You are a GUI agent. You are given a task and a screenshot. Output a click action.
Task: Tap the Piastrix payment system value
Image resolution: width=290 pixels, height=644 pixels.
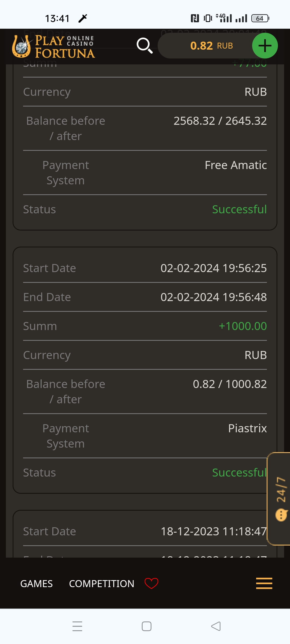pyautogui.click(x=247, y=428)
